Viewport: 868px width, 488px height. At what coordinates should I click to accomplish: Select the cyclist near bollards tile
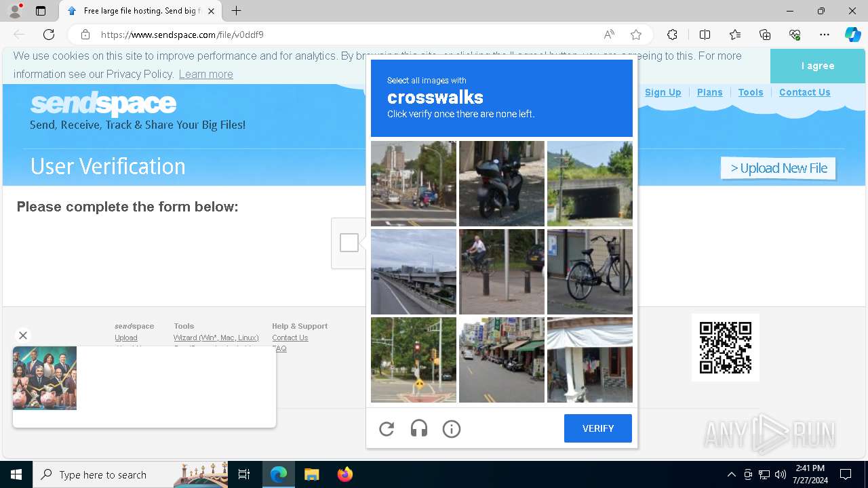[x=502, y=272]
